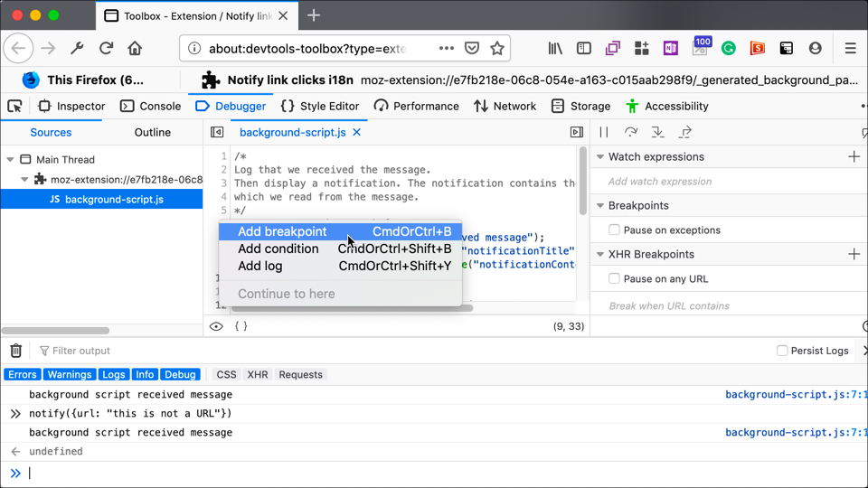Image resolution: width=868 pixels, height=488 pixels.
Task: Pretty print source with braces icon
Action: pyautogui.click(x=241, y=326)
